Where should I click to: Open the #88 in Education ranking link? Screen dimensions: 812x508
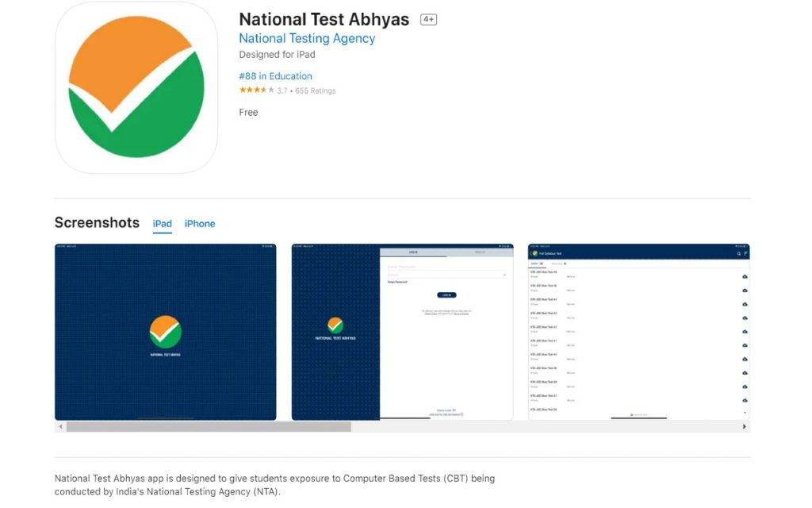(275, 76)
